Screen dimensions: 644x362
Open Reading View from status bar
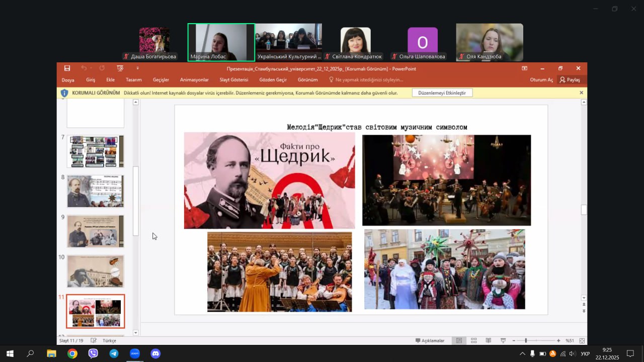[488, 340]
